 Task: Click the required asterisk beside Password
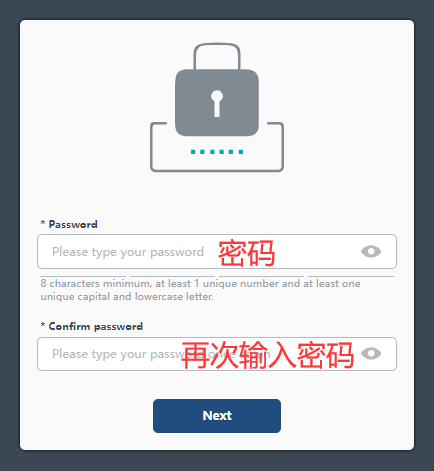[x=43, y=223]
